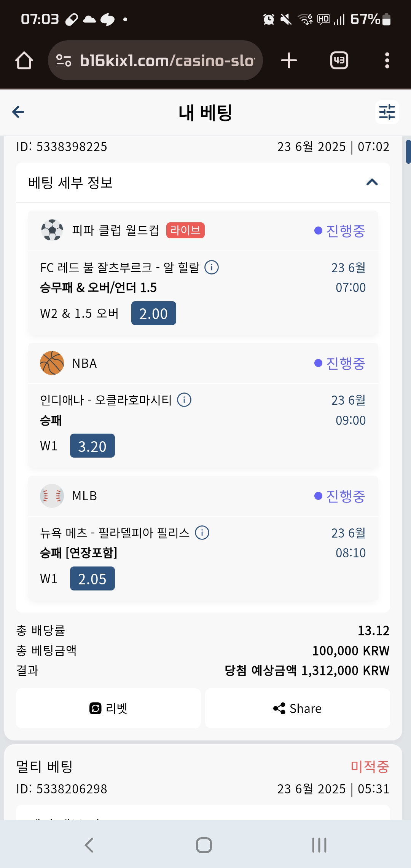Open the bet filter settings icon
This screenshot has height=868, width=411.
tap(387, 112)
